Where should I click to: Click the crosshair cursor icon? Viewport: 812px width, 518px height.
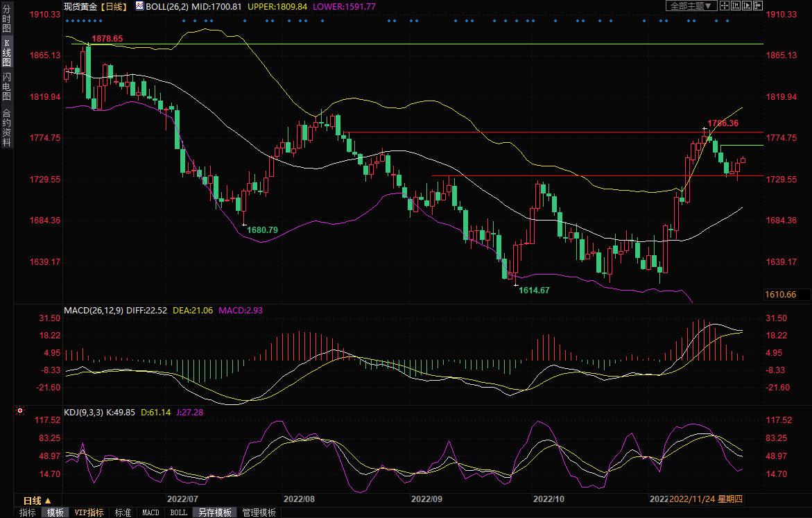coord(723,6)
